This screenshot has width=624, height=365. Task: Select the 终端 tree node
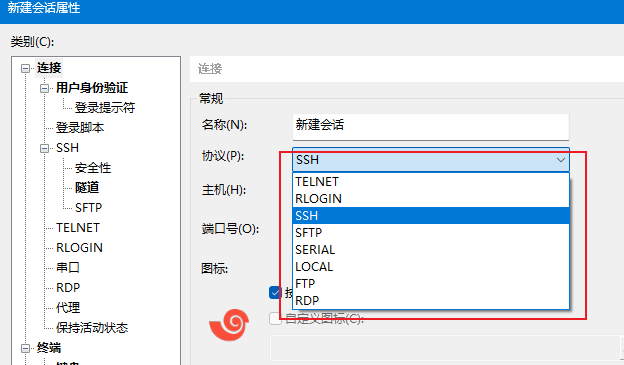point(49,348)
